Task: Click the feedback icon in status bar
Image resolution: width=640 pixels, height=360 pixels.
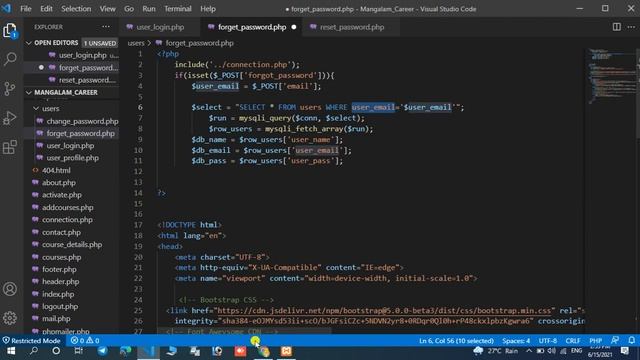Action: pos(615,340)
